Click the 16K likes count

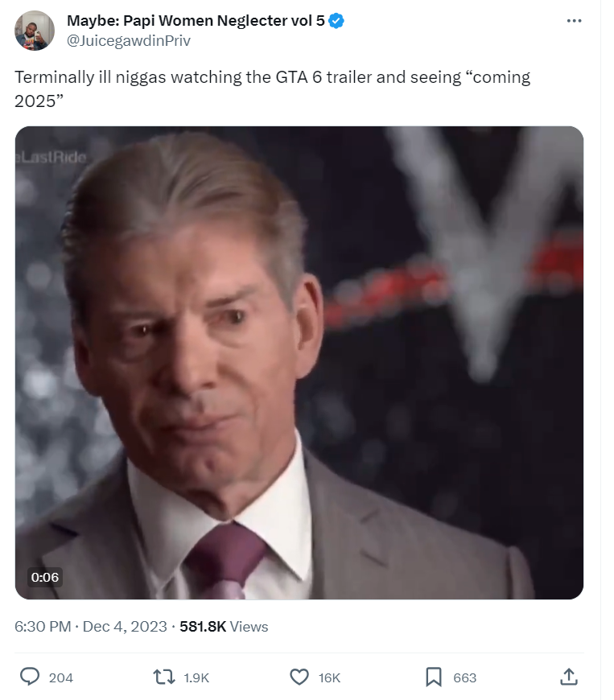[330, 677]
